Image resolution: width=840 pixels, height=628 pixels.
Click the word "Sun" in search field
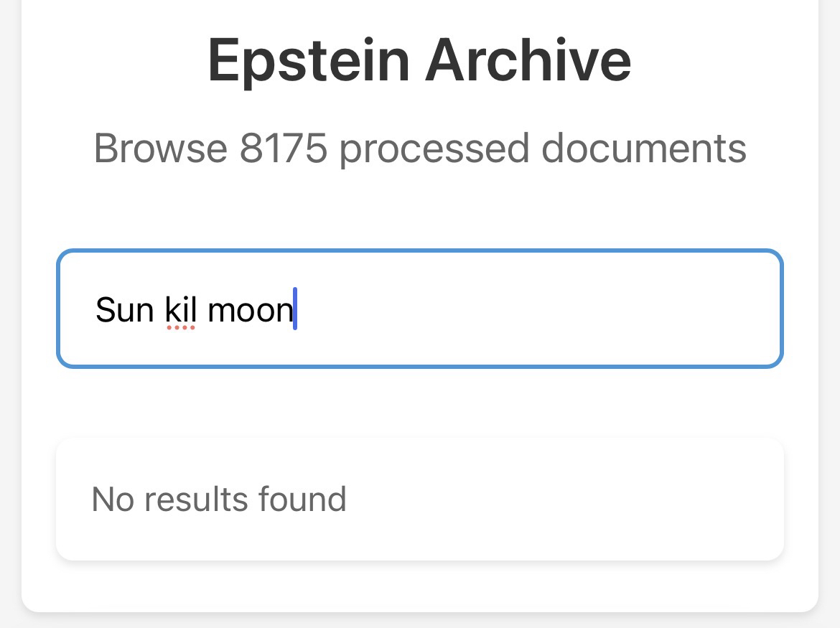pos(124,310)
